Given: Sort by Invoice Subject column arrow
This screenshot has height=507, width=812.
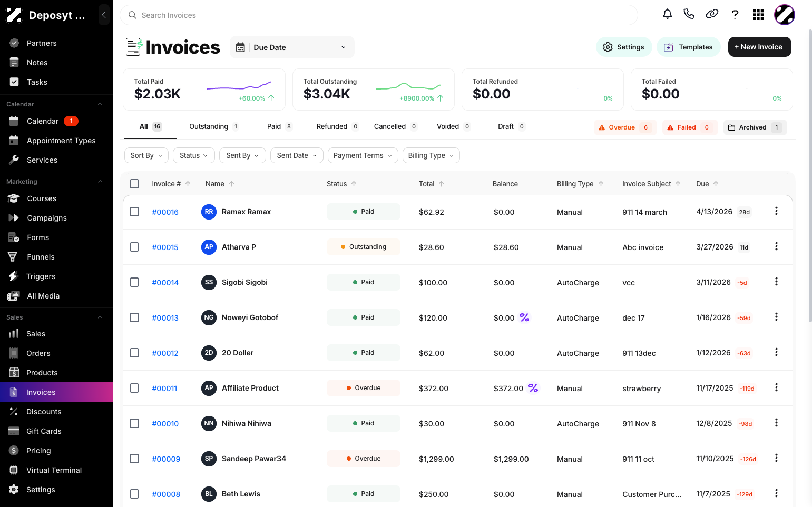Looking at the screenshot, I should pyautogui.click(x=678, y=184).
